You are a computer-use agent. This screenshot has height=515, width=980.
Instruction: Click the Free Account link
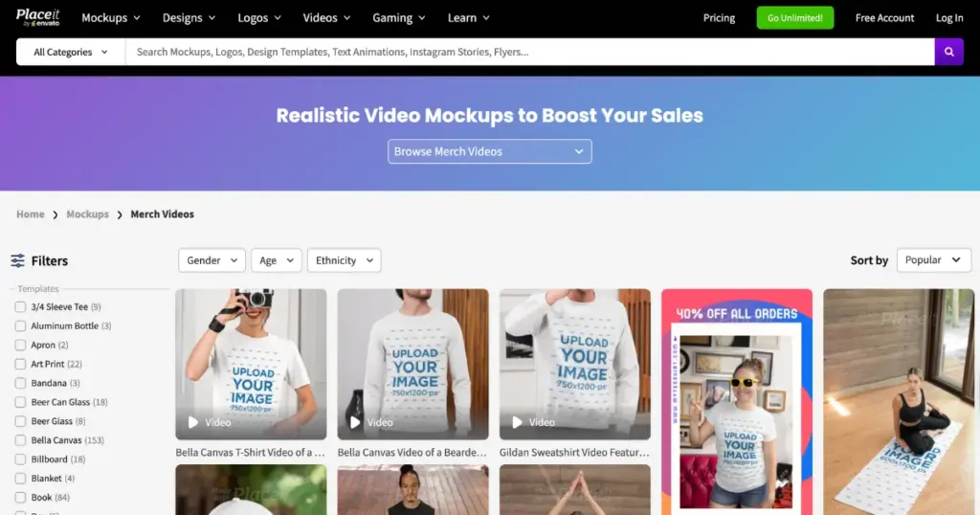coord(884,18)
